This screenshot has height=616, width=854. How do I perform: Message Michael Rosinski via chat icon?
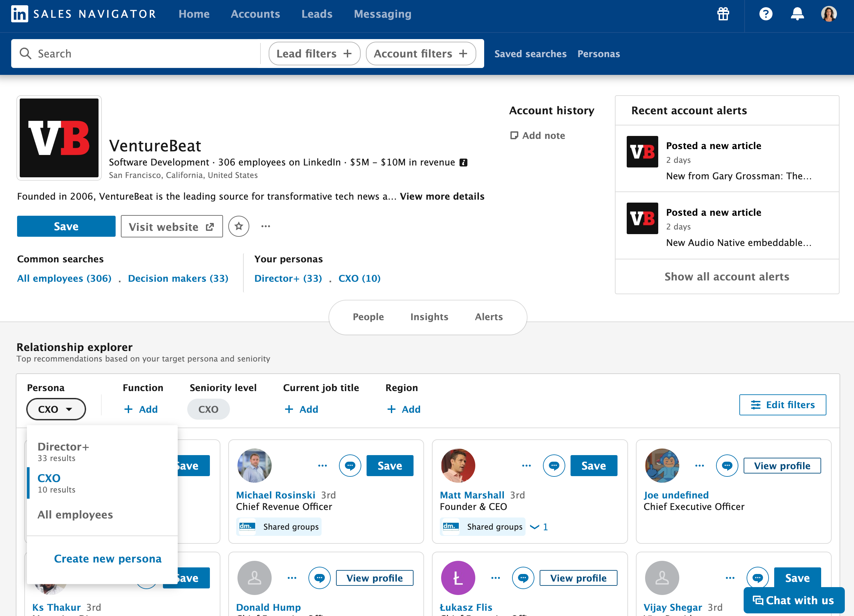350,466
